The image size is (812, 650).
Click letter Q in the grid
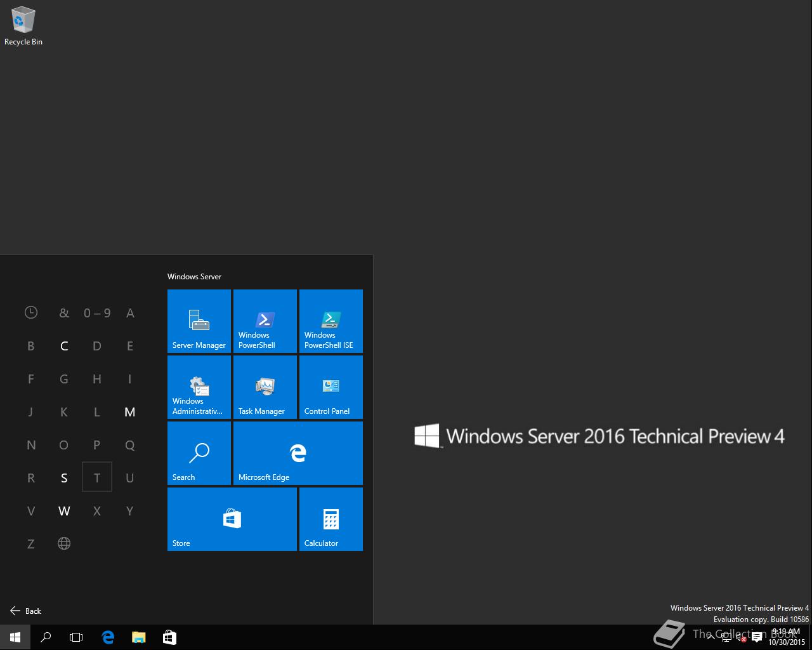(x=130, y=445)
